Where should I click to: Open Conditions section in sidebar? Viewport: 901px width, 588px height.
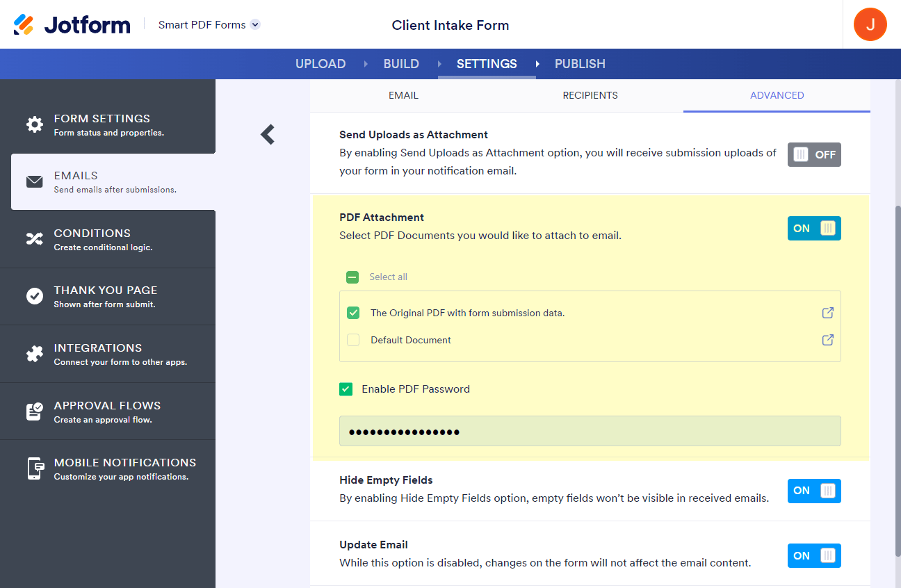click(x=108, y=239)
